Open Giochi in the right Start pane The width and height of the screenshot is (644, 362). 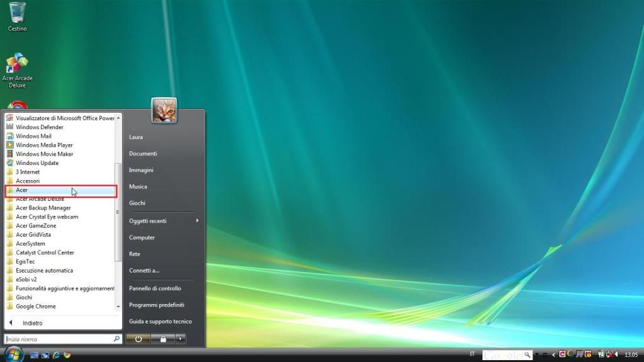point(137,203)
